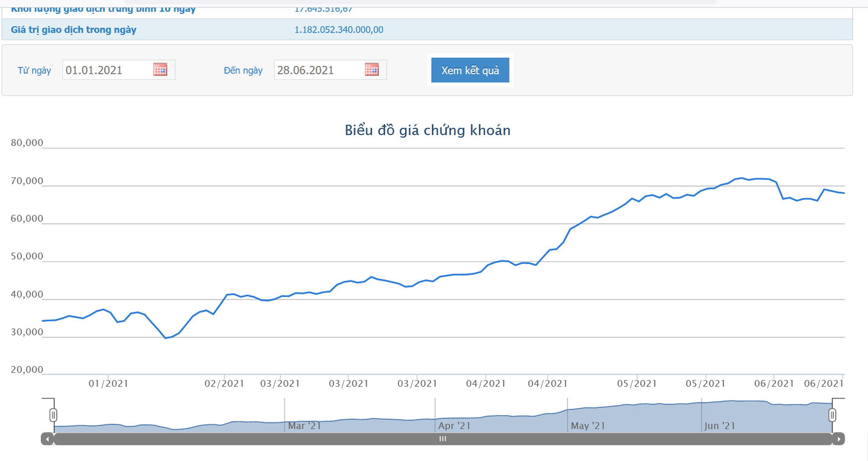Click the scrollbar left arrow below the chart
Screen dimensions: 868x461
(x=47, y=439)
